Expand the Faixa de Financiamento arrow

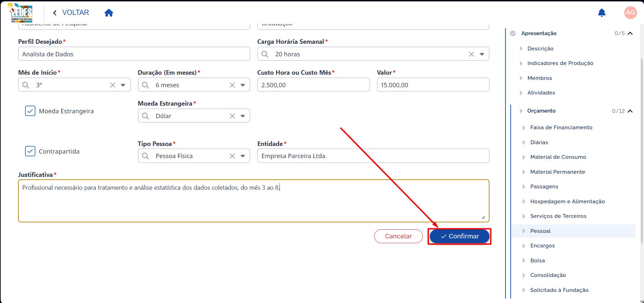(524, 128)
